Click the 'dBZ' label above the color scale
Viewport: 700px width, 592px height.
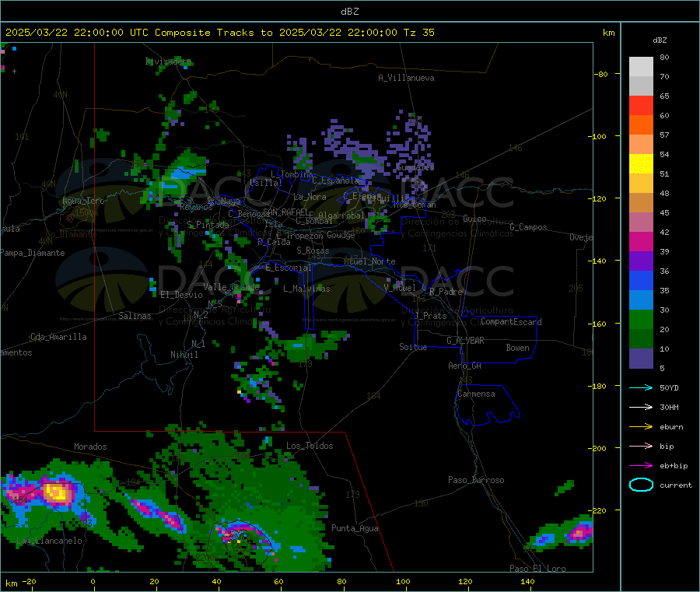coord(660,40)
